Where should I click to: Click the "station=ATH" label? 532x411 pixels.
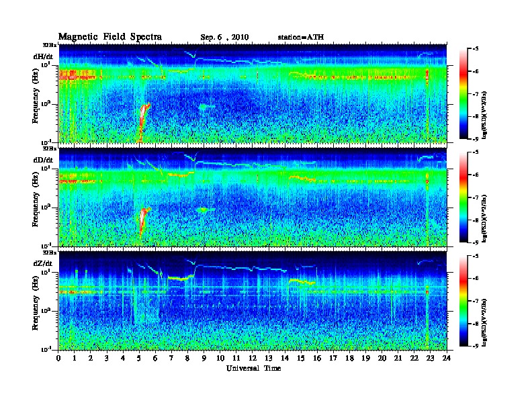(x=301, y=37)
